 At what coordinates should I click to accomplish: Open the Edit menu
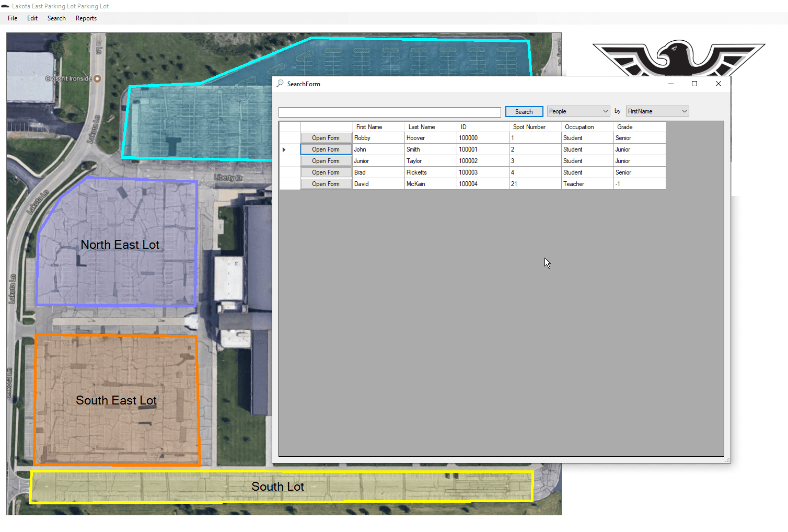click(x=32, y=18)
